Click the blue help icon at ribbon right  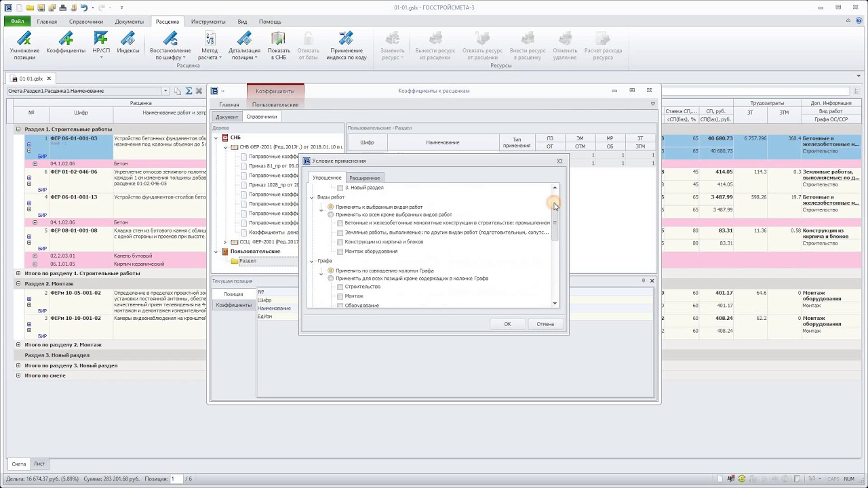859,21
